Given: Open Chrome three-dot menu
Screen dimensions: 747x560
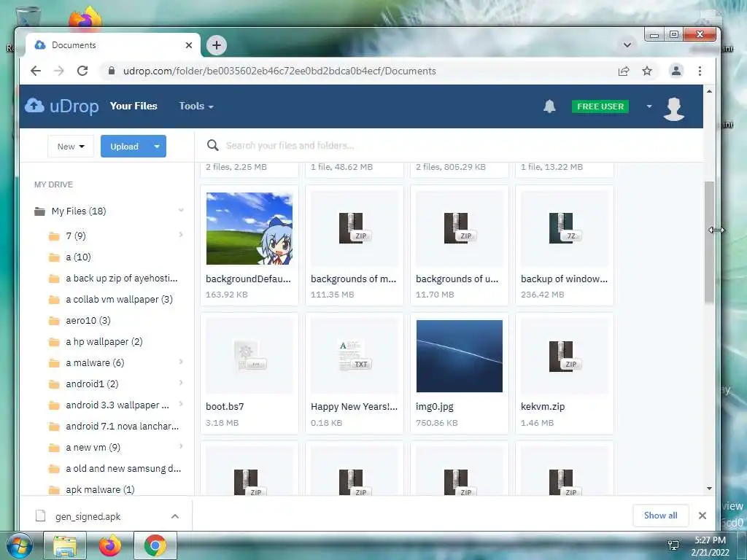Looking at the screenshot, I should (x=700, y=71).
